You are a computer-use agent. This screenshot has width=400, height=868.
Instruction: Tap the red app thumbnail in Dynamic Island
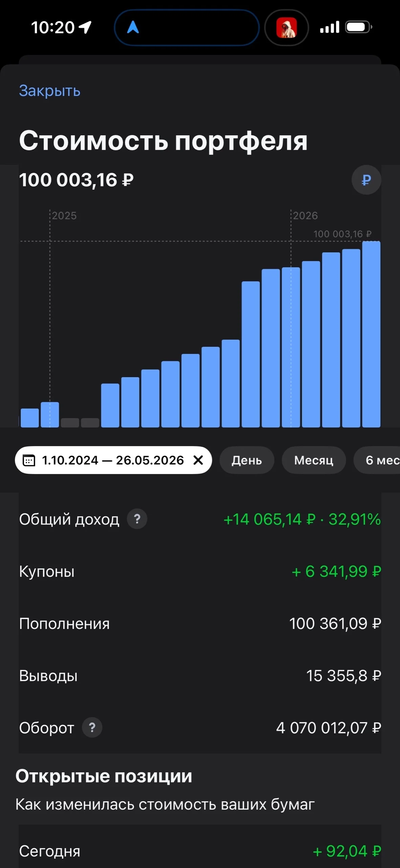[x=286, y=27]
